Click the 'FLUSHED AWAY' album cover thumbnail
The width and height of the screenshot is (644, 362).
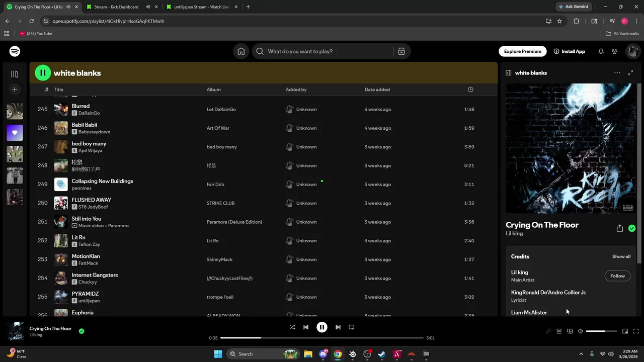[61, 203]
